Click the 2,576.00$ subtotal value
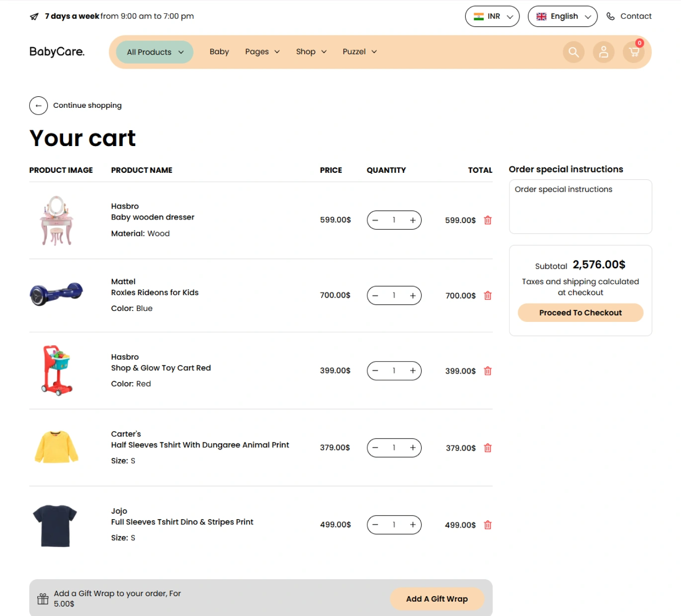Image resolution: width=681 pixels, height=616 pixels. click(599, 264)
